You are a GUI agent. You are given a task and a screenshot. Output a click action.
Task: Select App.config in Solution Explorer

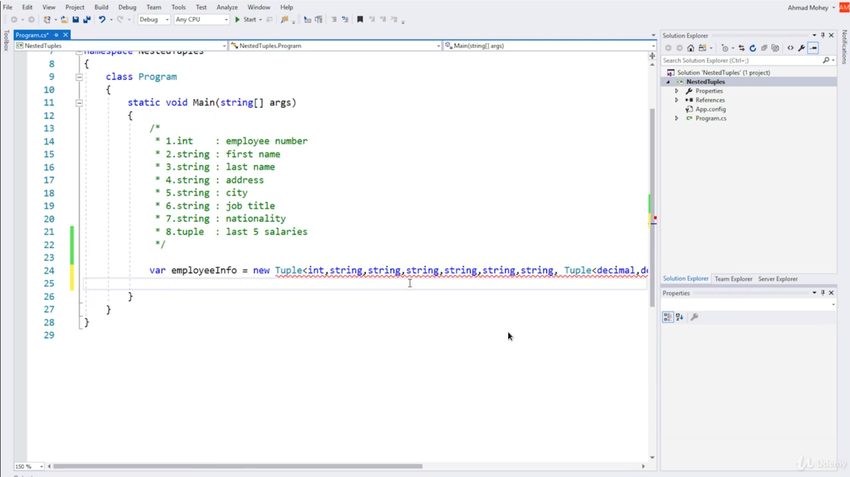click(x=711, y=109)
